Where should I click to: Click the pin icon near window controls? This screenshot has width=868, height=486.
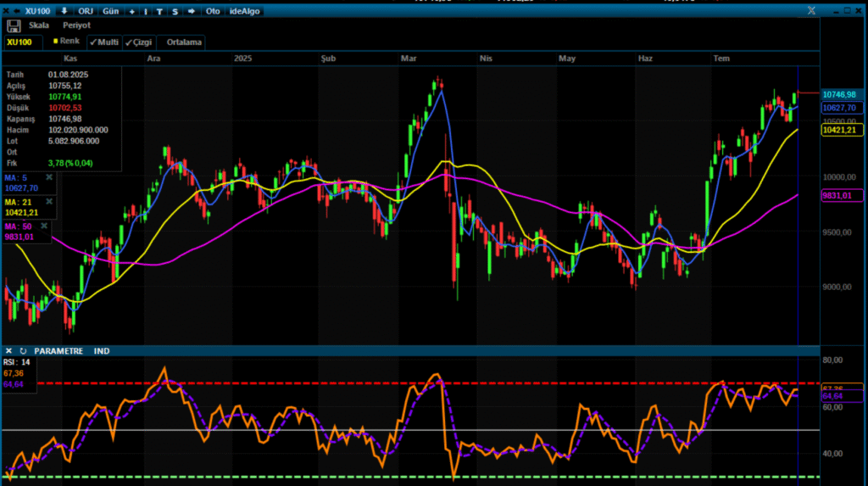coord(811,10)
